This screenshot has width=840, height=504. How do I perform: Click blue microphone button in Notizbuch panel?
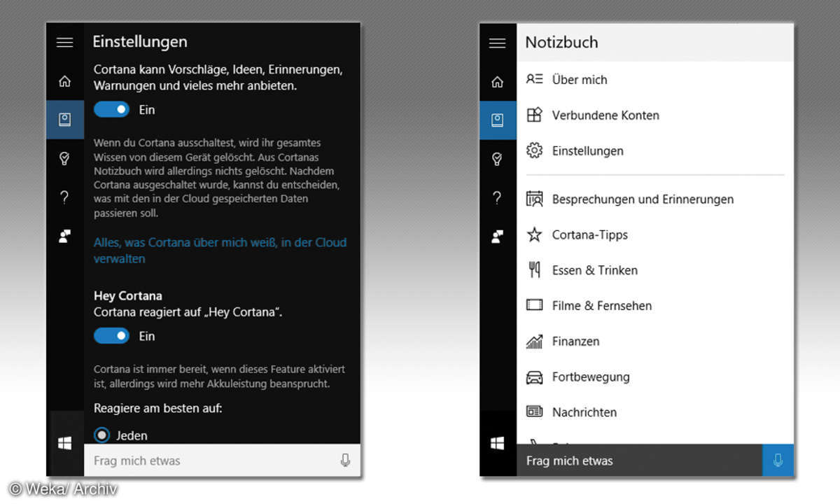tap(778, 461)
